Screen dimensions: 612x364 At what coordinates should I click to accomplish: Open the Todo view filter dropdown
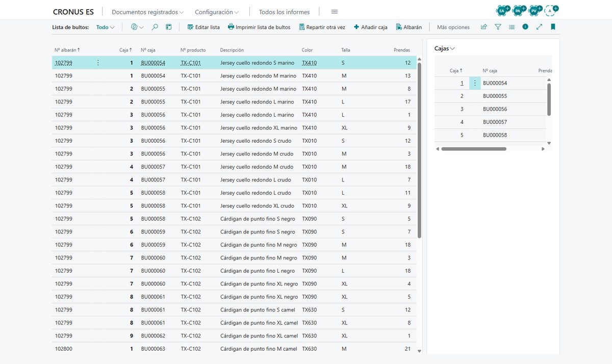(105, 27)
